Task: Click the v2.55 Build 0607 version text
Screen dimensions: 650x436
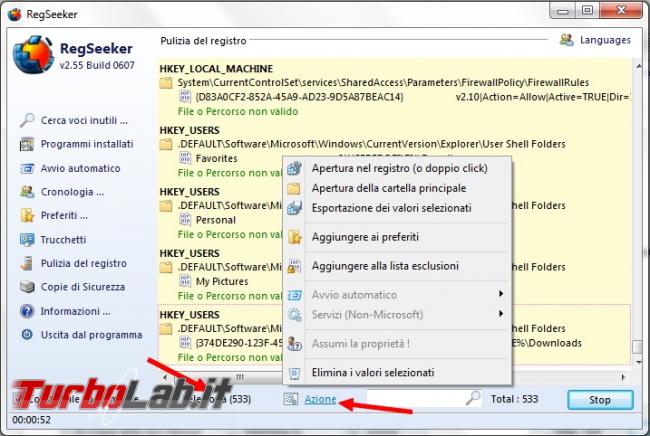Action: tap(97, 65)
